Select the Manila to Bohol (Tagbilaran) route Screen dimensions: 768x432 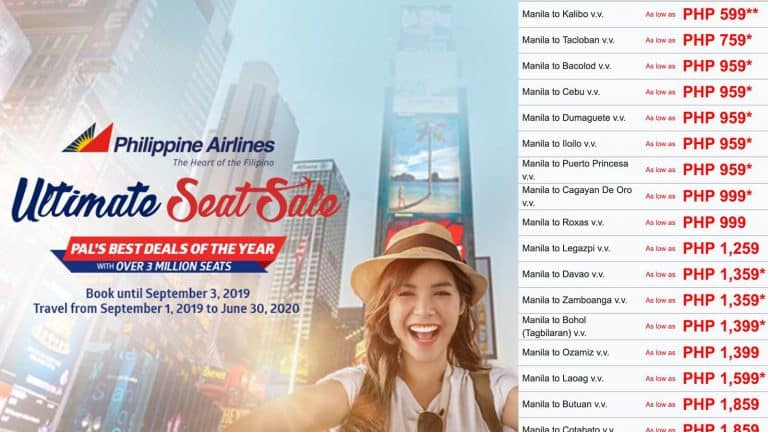pos(554,326)
